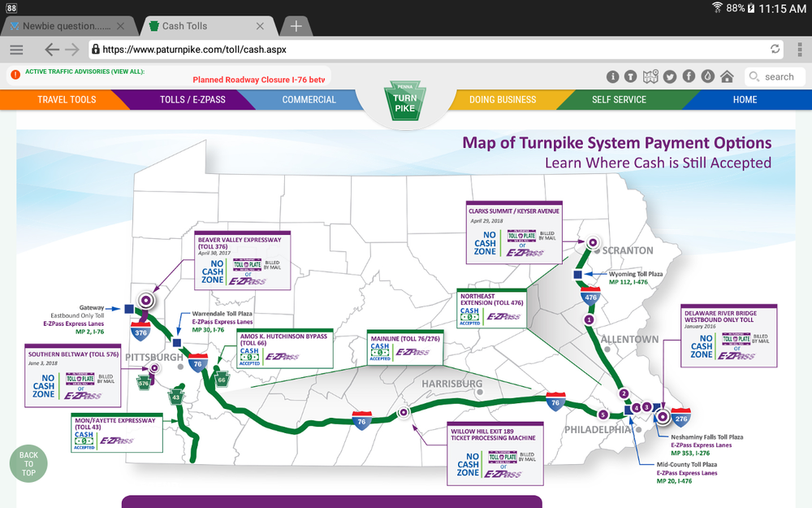Open the Travel Tools menu
The height and width of the screenshot is (508, 812).
pyautogui.click(x=67, y=99)
